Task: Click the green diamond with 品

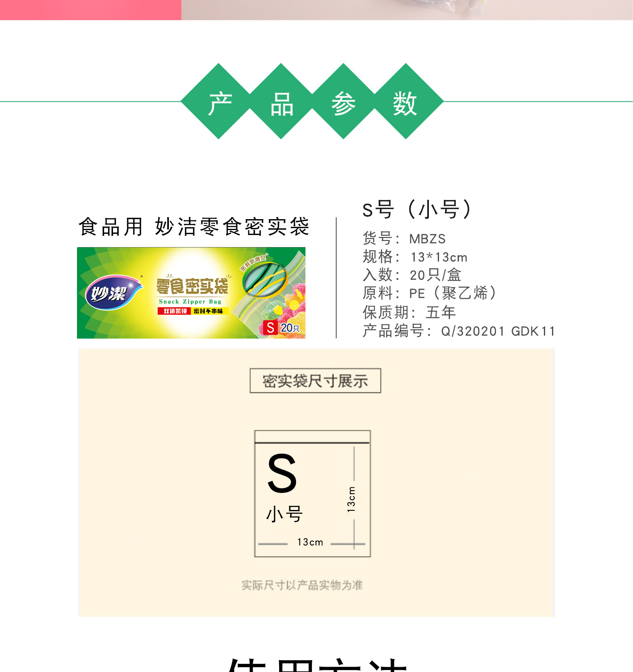Action: pyautogui.click(x=281, y=102)
